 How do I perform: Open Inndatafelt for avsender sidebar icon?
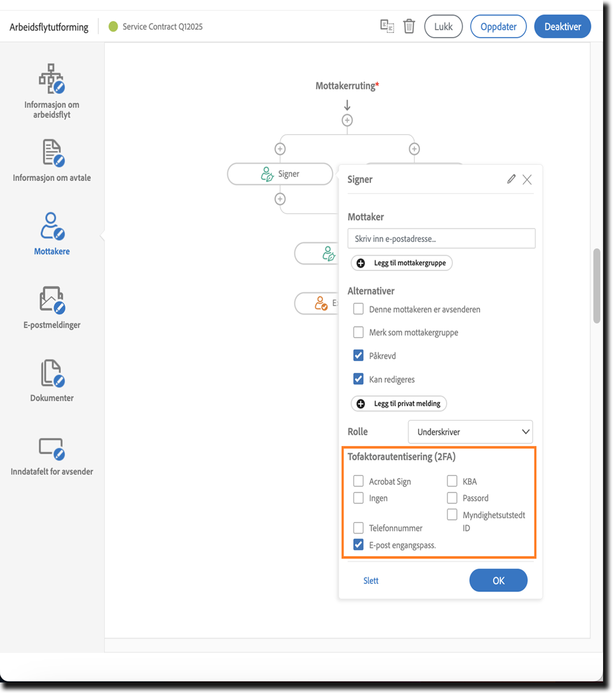tap(52, 448)
